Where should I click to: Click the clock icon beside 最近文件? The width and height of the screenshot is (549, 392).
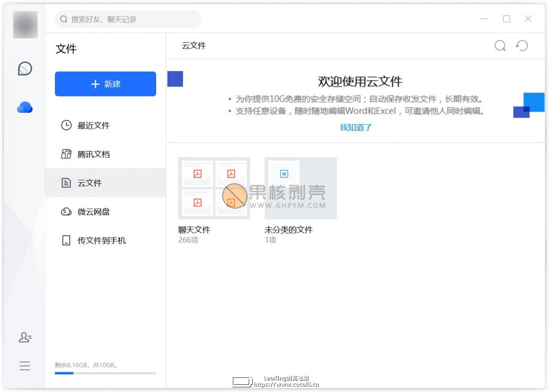(x=66, y=126)
